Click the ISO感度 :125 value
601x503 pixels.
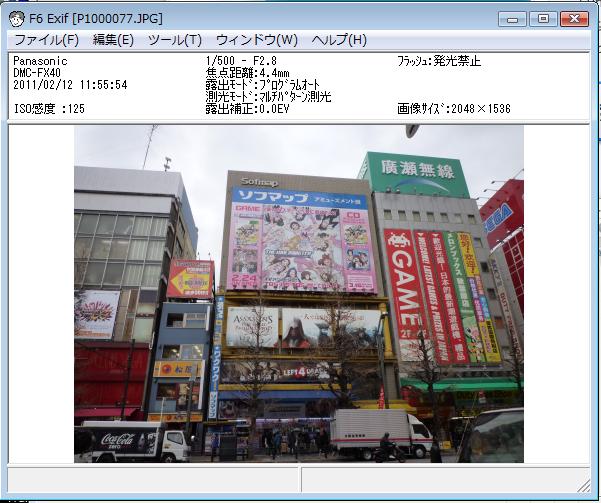tap(49, 109)
